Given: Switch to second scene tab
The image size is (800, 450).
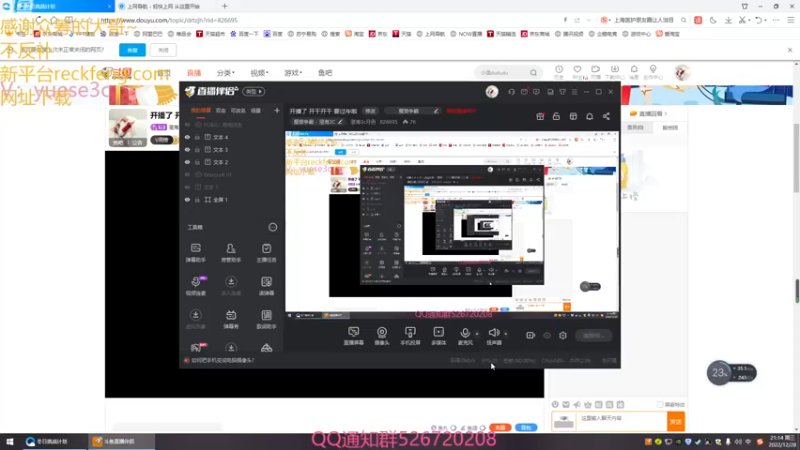Looking at the screenshot, I should 220,111.
